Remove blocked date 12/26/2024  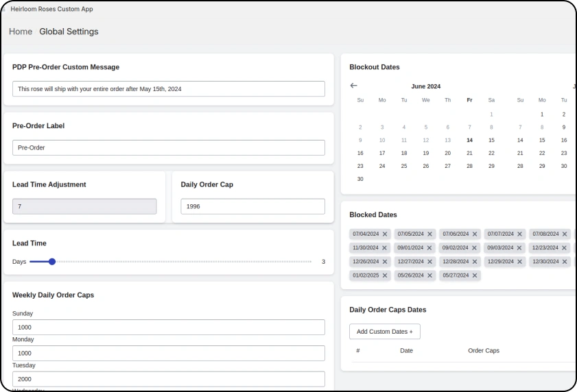click(385, 262)
